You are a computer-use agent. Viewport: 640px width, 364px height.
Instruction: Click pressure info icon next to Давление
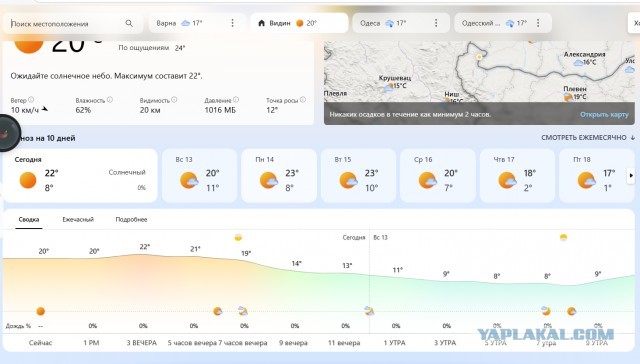236,100
